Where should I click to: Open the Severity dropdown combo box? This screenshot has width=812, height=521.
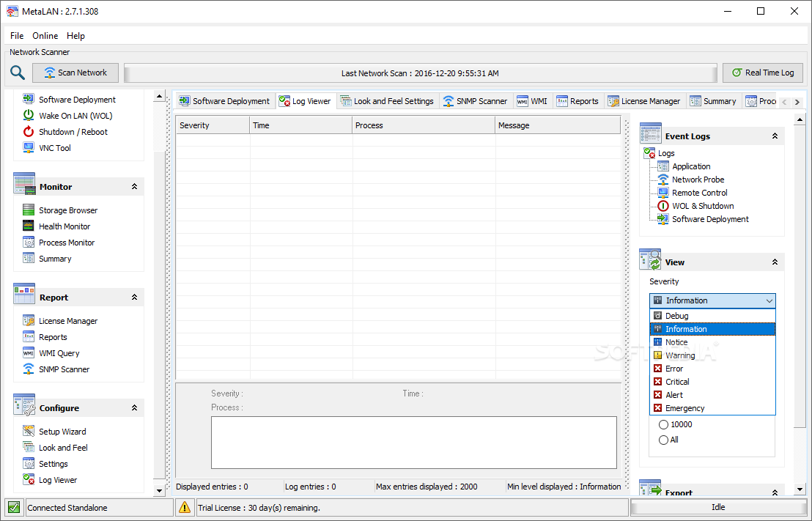coord(712,300)
